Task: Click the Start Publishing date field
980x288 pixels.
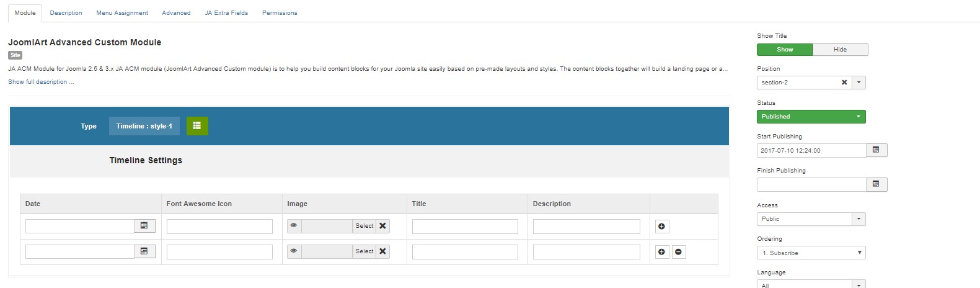Action: pos(811,150)
